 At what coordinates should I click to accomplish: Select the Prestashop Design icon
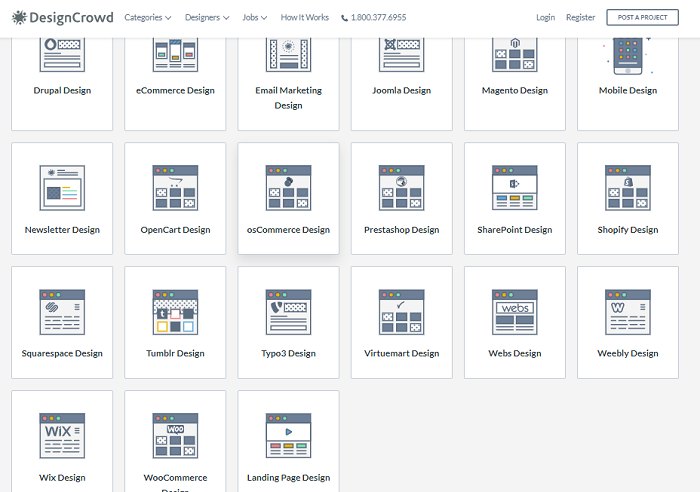tap(402, 188)
